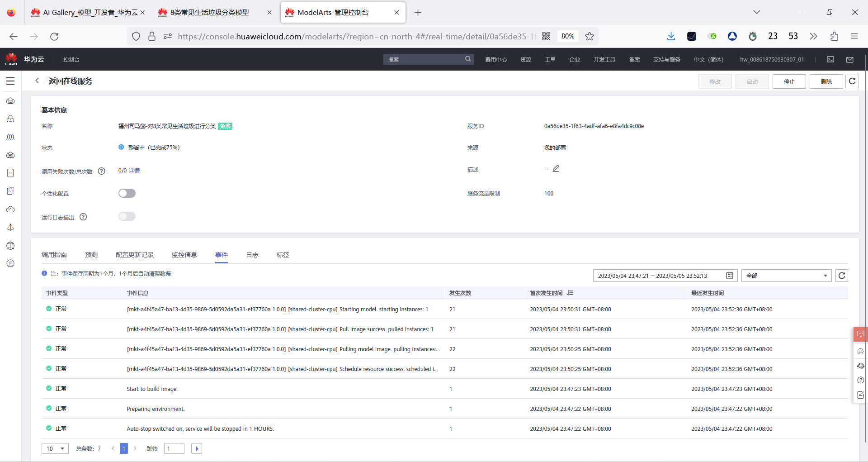Screen dimensions: 868x462
Task: Refresh the events table list
Action: [x=842, y=276]
